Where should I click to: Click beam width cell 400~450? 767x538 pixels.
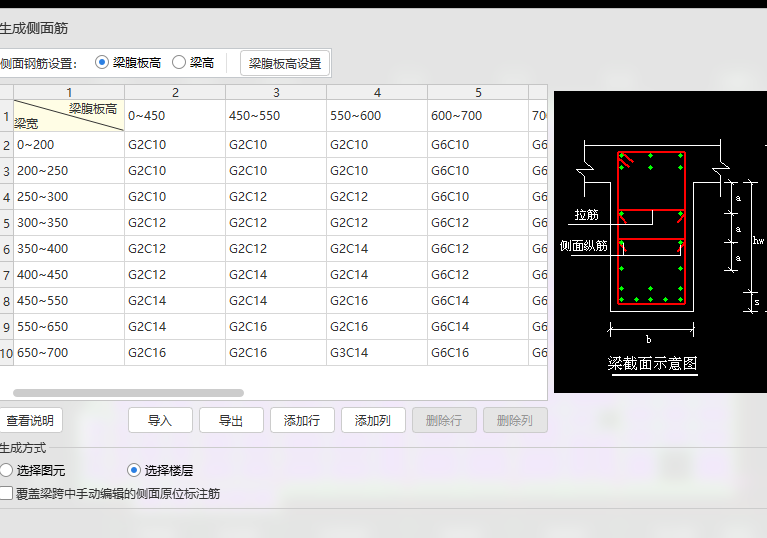point(69,274)
